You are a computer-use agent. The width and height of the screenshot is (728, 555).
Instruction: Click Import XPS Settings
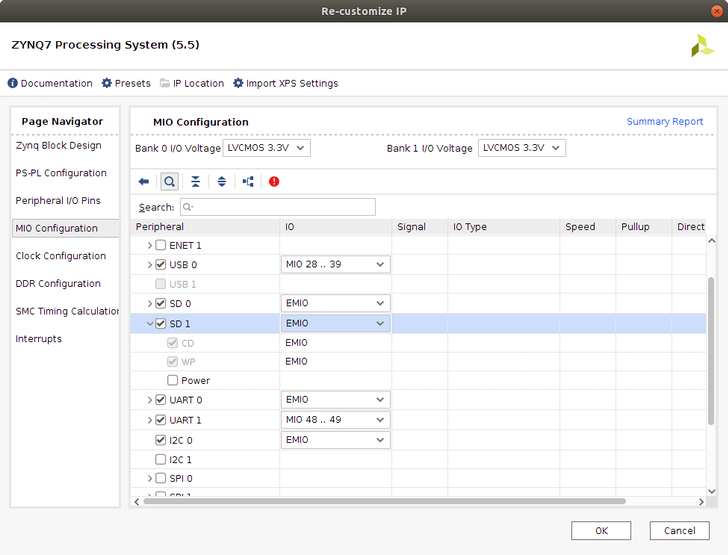click(x=285, y=83)
